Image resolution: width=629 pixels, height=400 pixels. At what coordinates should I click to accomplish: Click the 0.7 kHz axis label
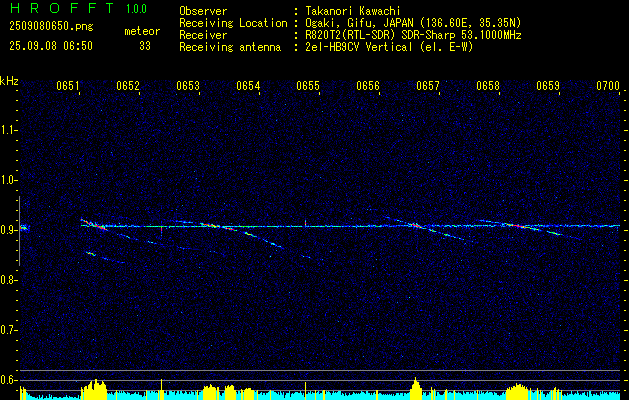pos(8,330)
